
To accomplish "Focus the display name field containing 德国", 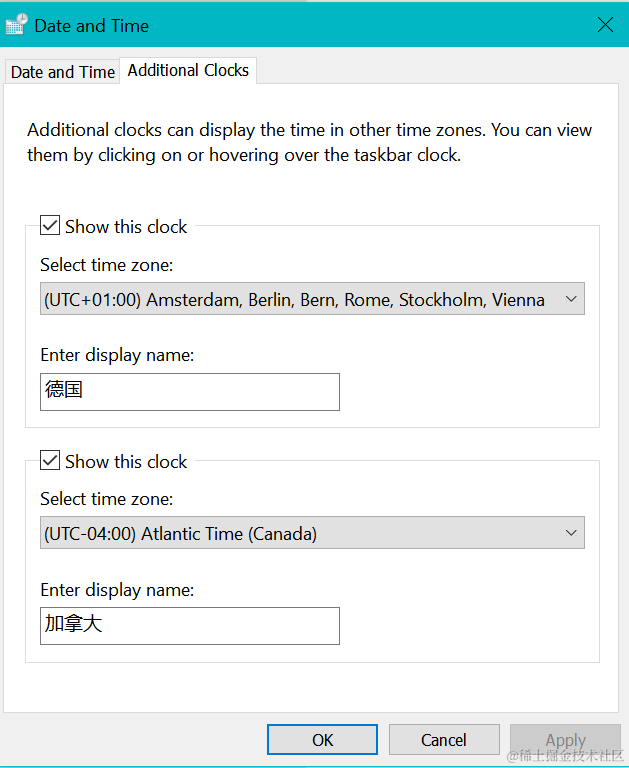I will tap(190, 391).
